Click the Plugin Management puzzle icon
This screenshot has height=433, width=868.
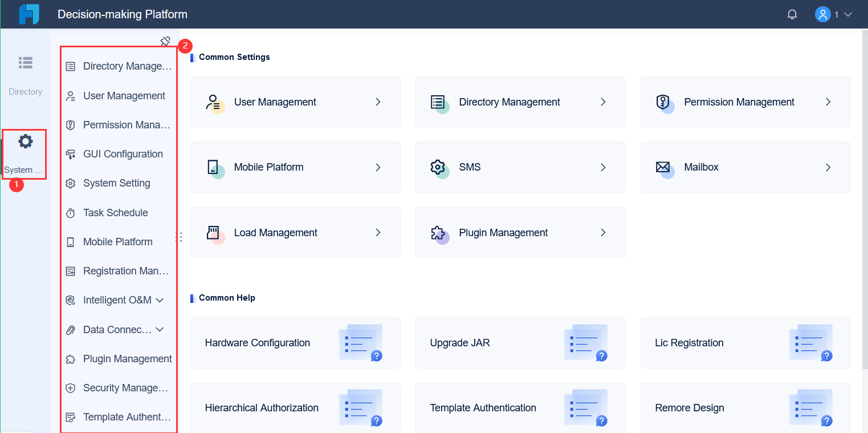coord(438,233)
